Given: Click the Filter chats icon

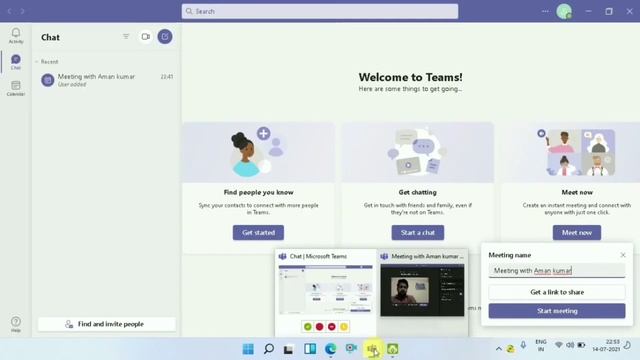Looking at the screenshot, I should pyautogui.click(x=126, y=37).
